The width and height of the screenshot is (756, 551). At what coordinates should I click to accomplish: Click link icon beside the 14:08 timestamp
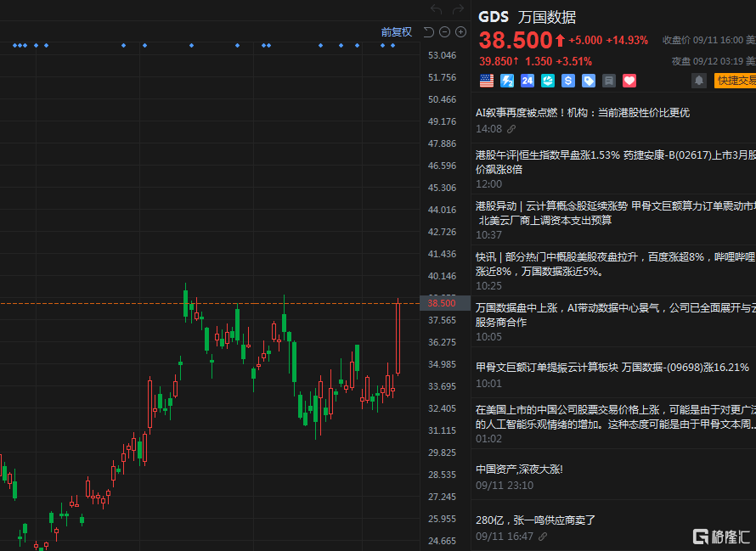(511, 129)
